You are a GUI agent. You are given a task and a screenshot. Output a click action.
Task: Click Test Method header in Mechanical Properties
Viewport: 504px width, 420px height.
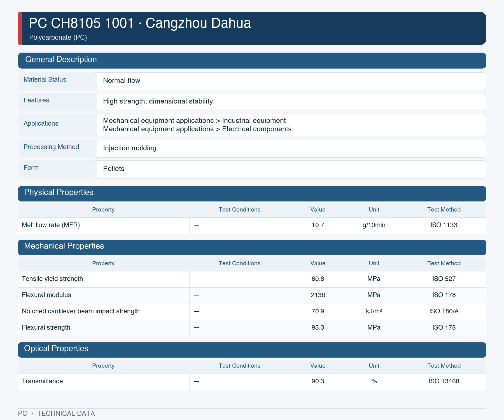(x=444, y=263)
